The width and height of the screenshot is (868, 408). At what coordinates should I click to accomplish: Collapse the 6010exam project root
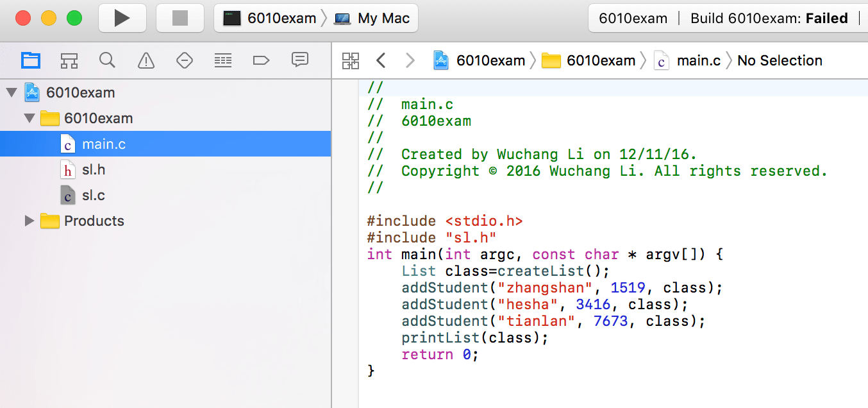click(x=11, y=92)
